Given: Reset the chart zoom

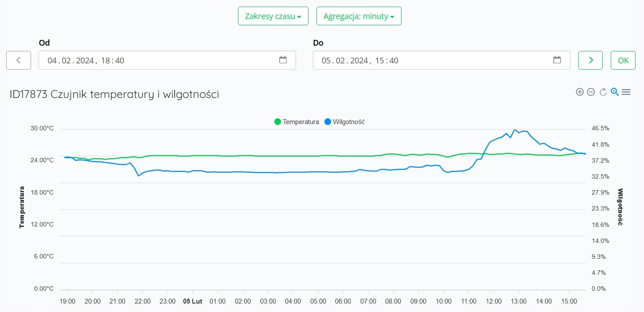Looking at the screenshot, I should (x=603, y=92).
